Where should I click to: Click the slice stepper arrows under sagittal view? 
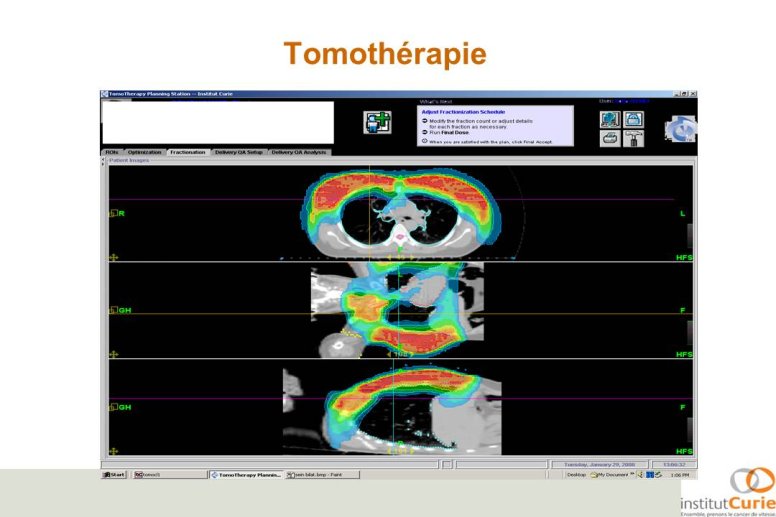400,451
